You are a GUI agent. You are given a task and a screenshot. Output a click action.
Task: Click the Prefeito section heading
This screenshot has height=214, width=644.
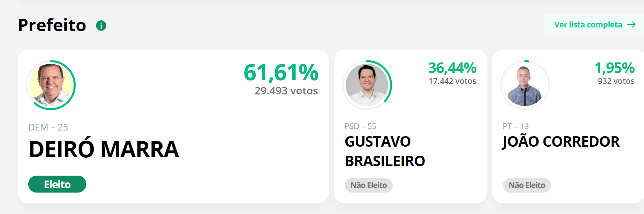pos(52,25)
